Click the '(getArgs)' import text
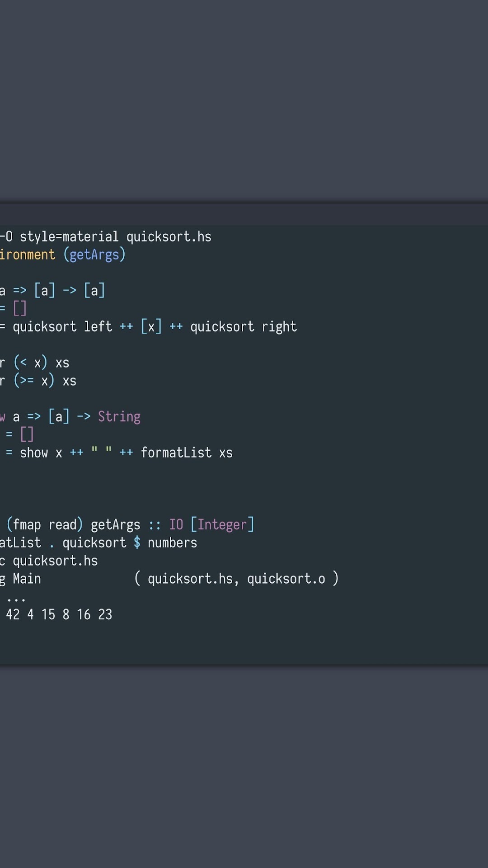The width and height of the screenshot is (488, 868). click(x=94, y=255)
